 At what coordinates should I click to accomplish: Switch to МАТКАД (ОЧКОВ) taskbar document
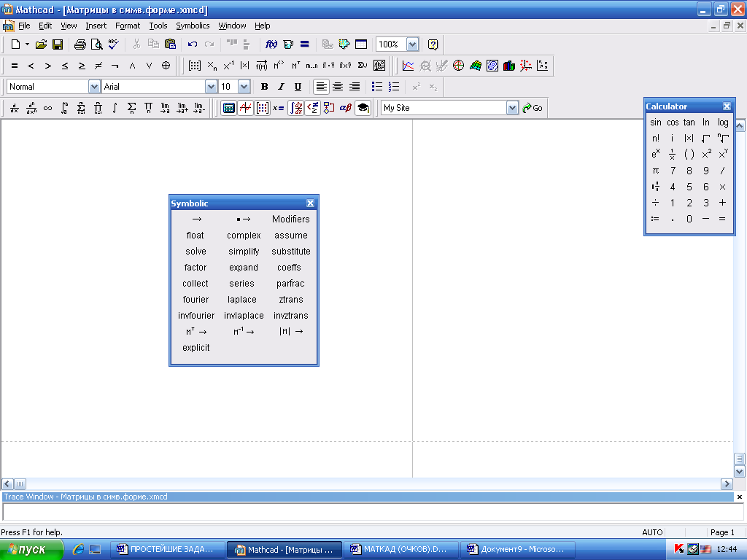click(x=401, y=550)
